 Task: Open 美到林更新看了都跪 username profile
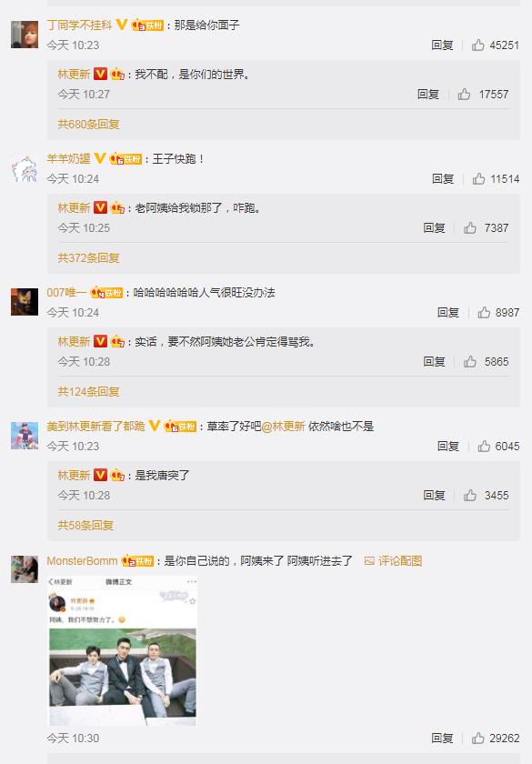(x=96, y=427)
